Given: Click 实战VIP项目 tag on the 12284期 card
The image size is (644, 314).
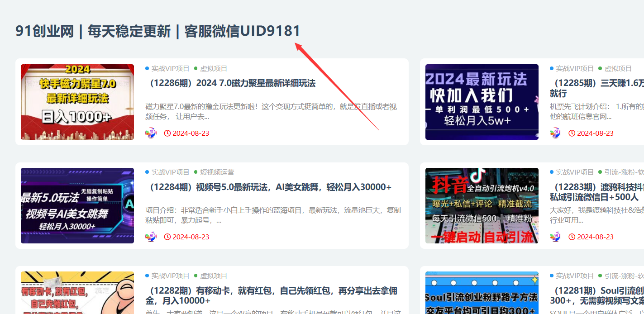Looking at the screenshot, I should tap(170, 172).
